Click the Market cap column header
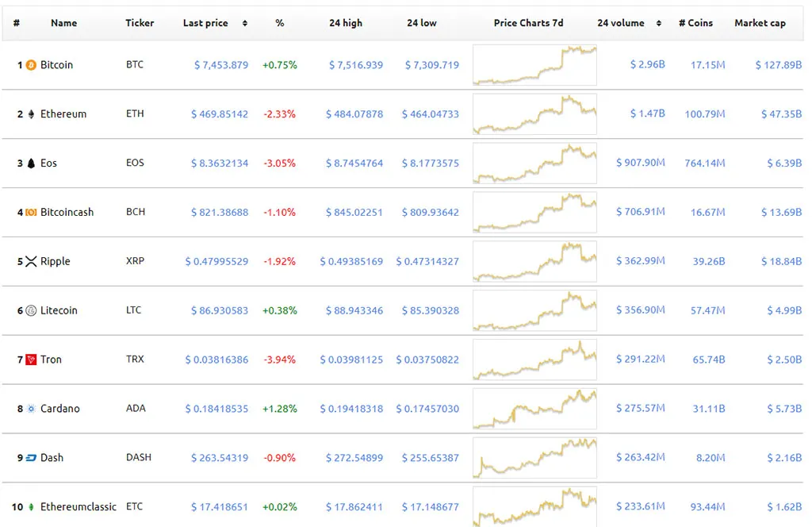This screenshot has width=812, height=527. tap(760, 23)
